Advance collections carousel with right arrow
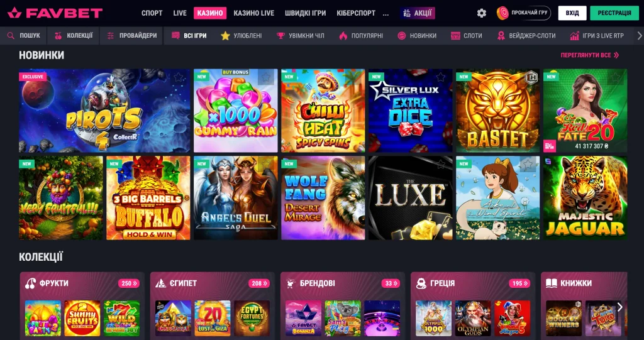This screenshot has width=644, height=340. pos(619,307)
